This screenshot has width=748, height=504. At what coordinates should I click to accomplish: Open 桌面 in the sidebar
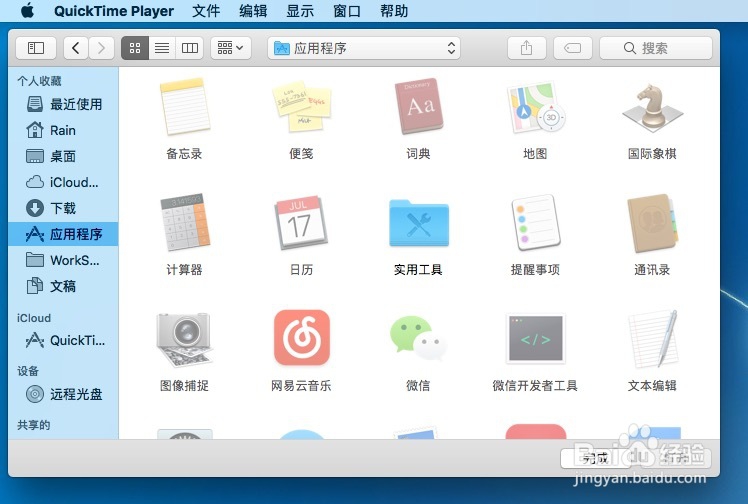tap(63, 156)
